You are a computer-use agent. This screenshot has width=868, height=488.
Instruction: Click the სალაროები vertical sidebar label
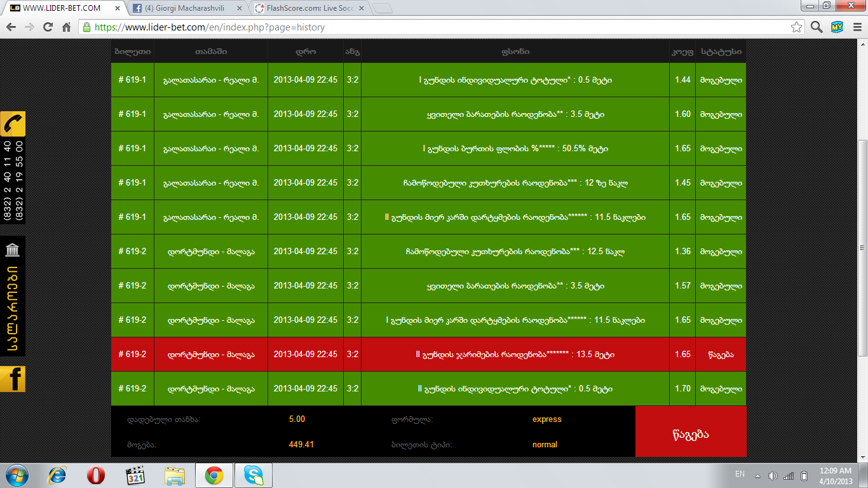pos(13,309)
